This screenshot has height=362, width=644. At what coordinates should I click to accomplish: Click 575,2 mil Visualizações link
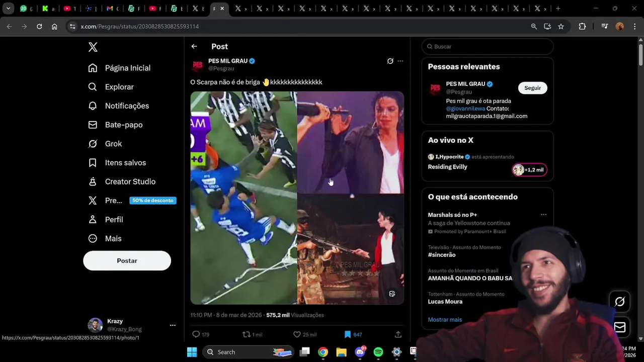[x=295, y=315]
